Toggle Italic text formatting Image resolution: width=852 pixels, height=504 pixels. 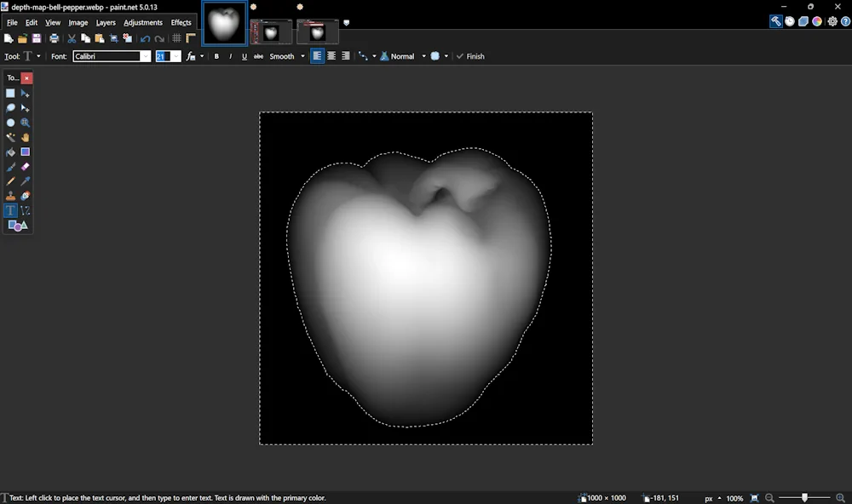coord(230,56)
